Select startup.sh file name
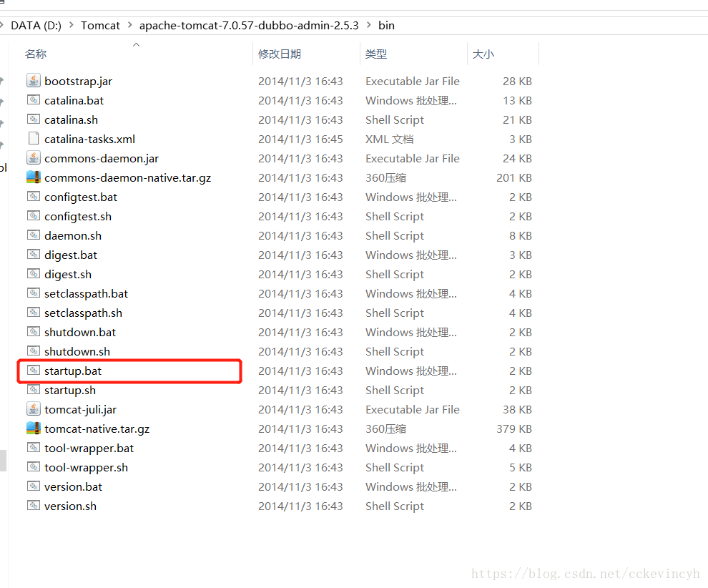The height and width of the screenshot is (588, 708). 70,390
